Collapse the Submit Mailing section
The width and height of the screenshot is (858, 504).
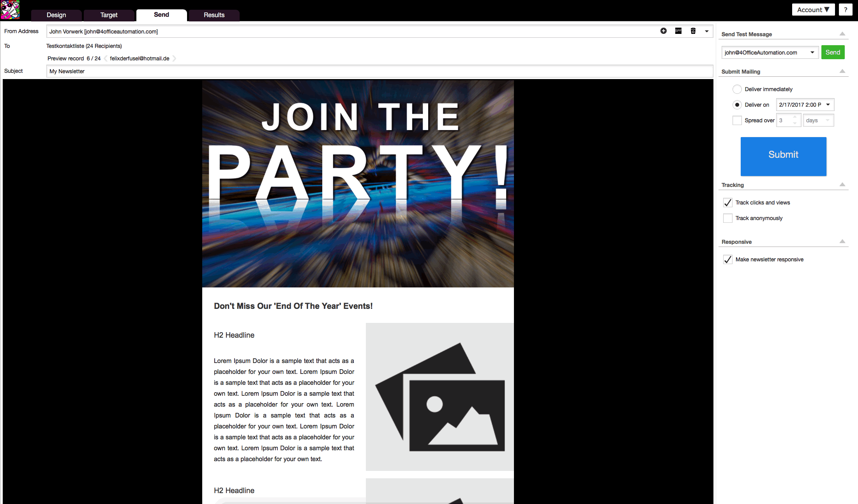pos(842,71)
